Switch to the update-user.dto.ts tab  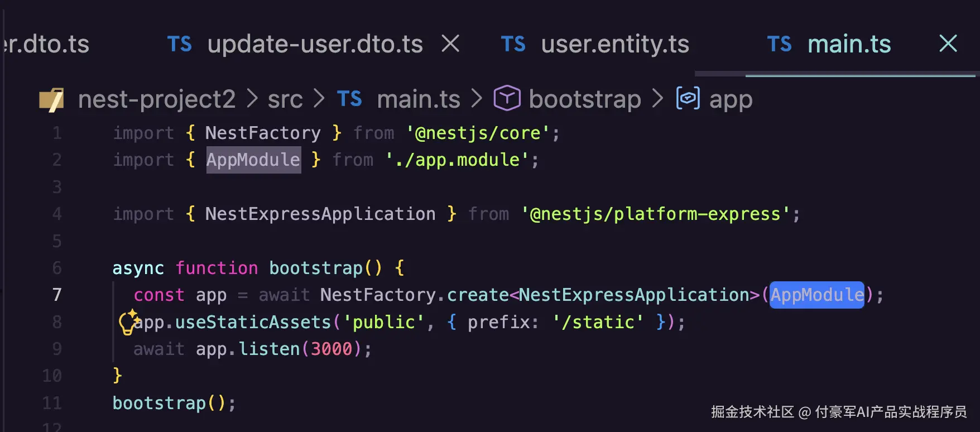(315, 44)
